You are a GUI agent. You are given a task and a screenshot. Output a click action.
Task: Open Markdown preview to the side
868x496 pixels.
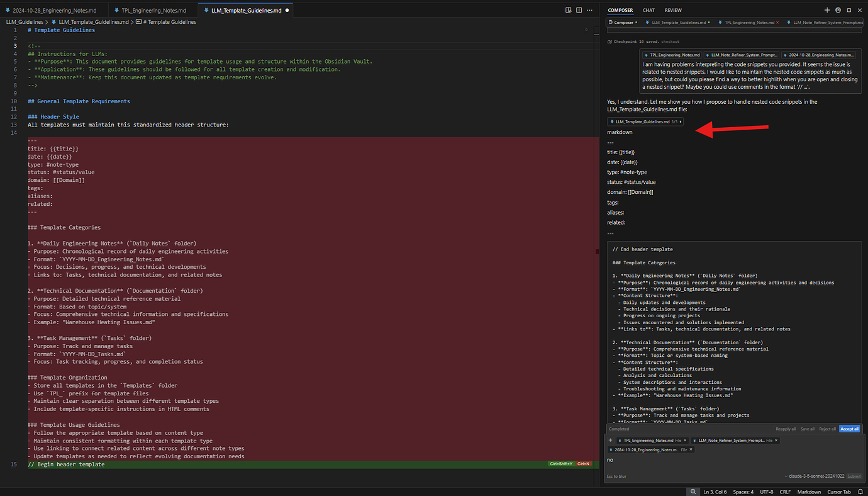568,9
